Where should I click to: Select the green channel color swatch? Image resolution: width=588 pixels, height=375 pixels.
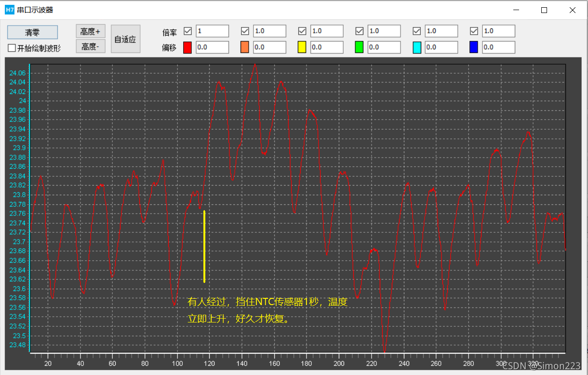click(x=359, y=47)
